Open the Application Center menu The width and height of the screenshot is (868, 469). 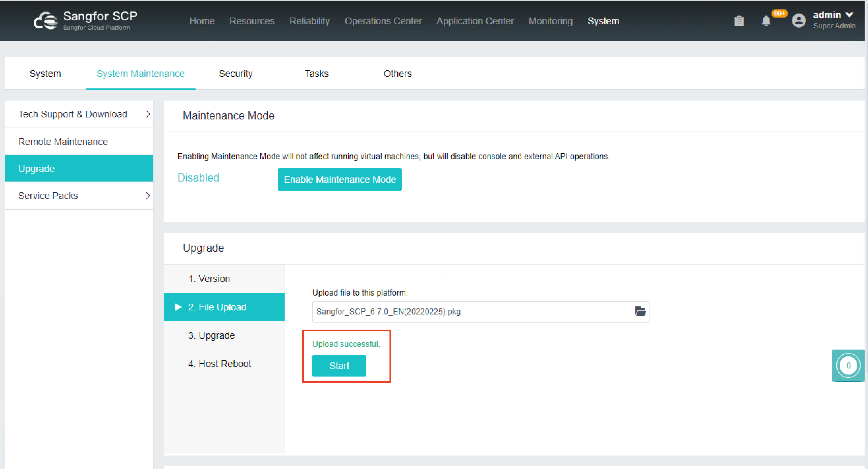(475, 21)
